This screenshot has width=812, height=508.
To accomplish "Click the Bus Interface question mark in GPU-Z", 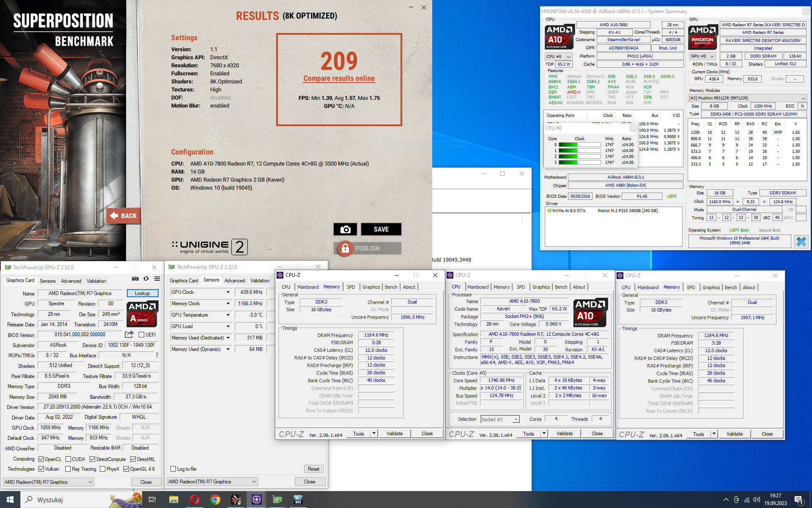I will pos(156,355).
